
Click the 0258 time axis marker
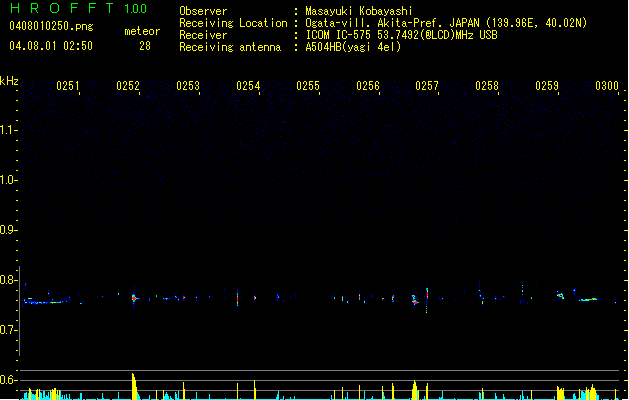(487, 86)
